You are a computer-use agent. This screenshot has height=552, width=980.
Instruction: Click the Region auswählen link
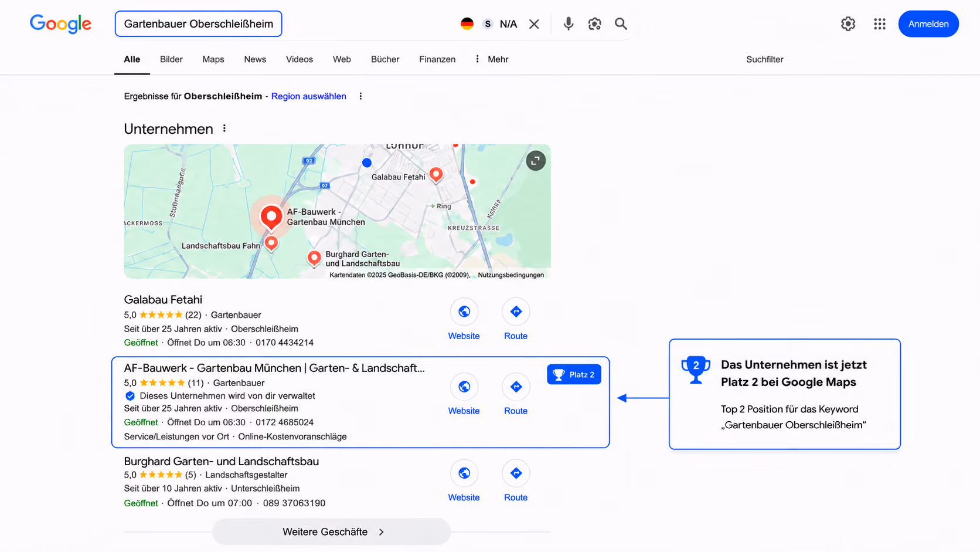pyautogui.click(x=309, y=96)
